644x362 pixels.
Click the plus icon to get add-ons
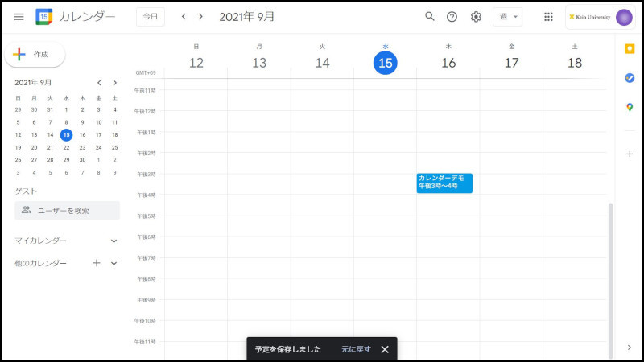click(x=630, y=154)
